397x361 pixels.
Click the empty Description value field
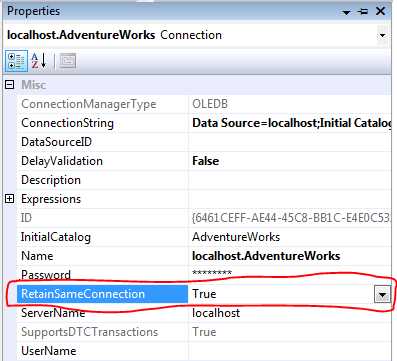[x=290, y=180]
